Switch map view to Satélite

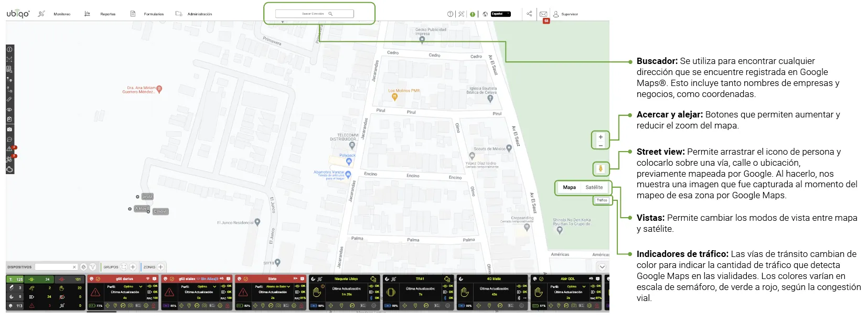[594, 187]
